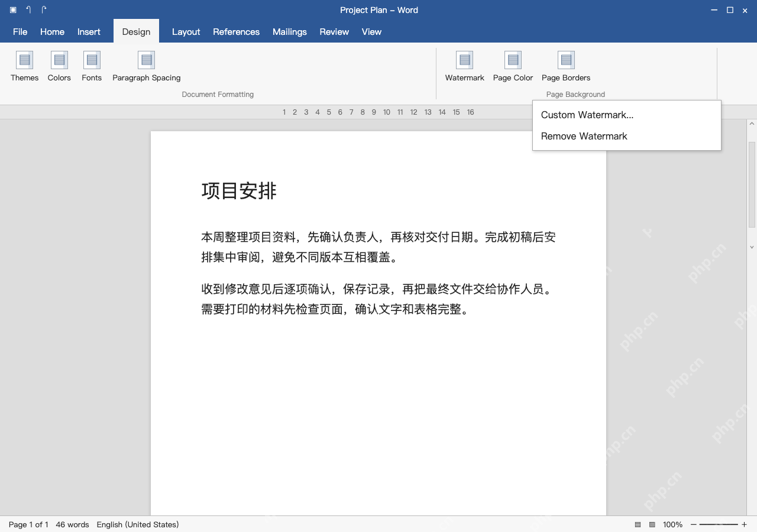
Task: Click the dotted view icon beside 100%
Action: [652, 525]
